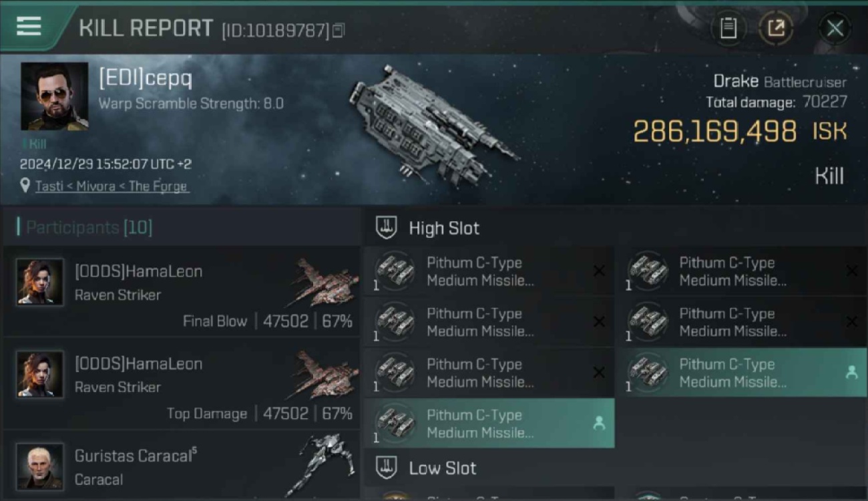Open the Tasti < Mivora < The Forge link

click(111, 186)
